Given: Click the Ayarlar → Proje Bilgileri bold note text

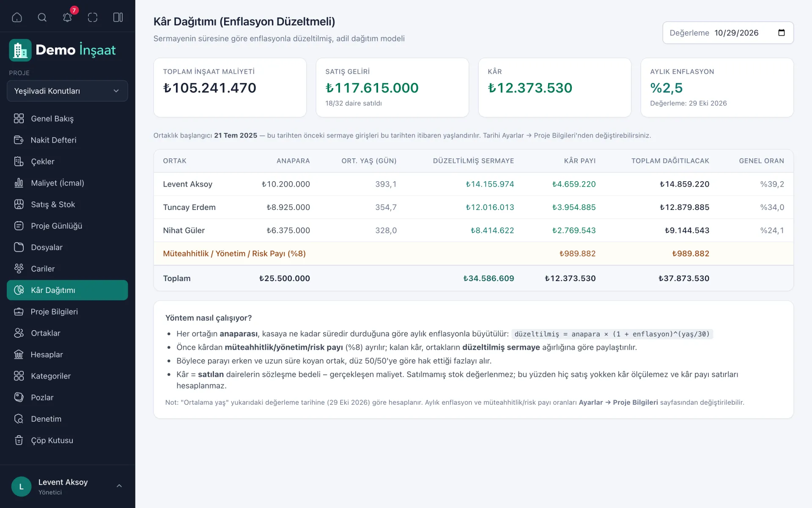Looking at the screenshot, I should 618,403.
